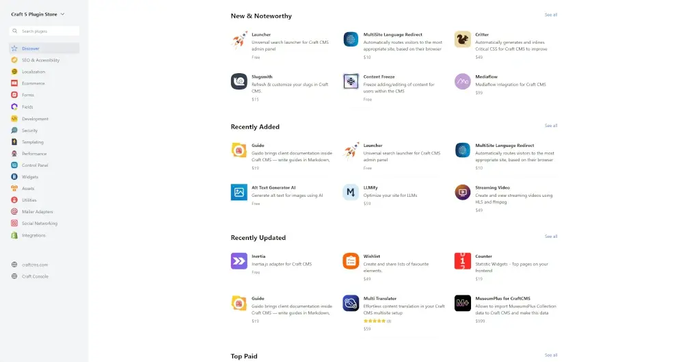Click the Inertia plugin icon
The image size is (700, 362).
239,261
